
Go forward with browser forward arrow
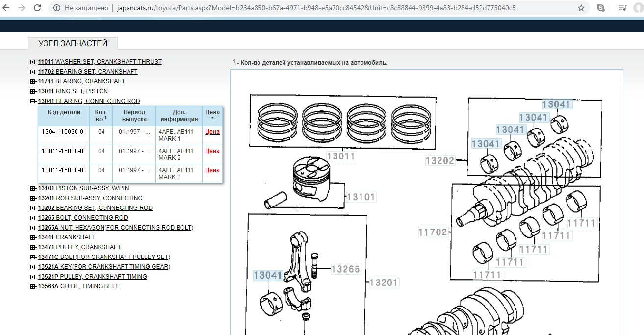(x=21, y=8)
